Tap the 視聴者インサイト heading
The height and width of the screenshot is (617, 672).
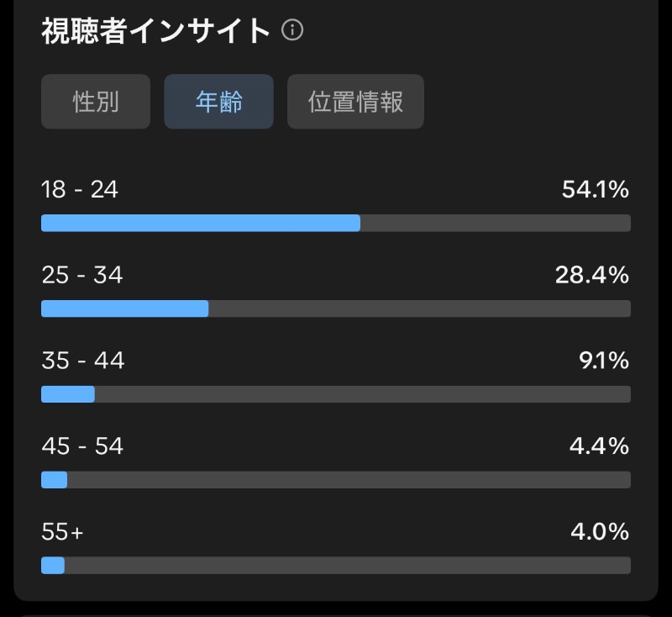point(155,31)
